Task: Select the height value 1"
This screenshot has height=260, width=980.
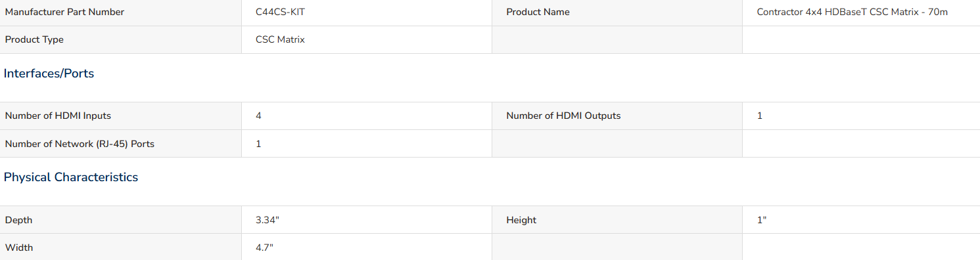Action: point(762,220)
